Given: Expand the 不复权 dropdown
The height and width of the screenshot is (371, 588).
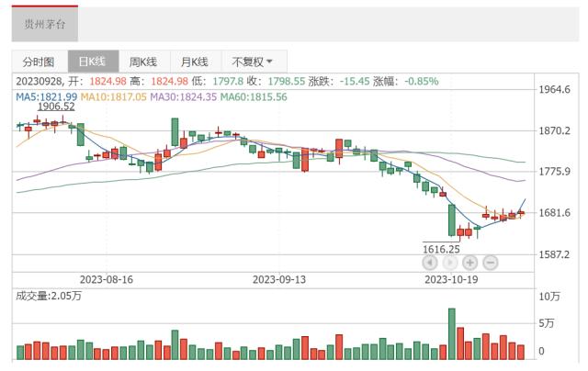Looking at the screenshot, I should (253, 62).
